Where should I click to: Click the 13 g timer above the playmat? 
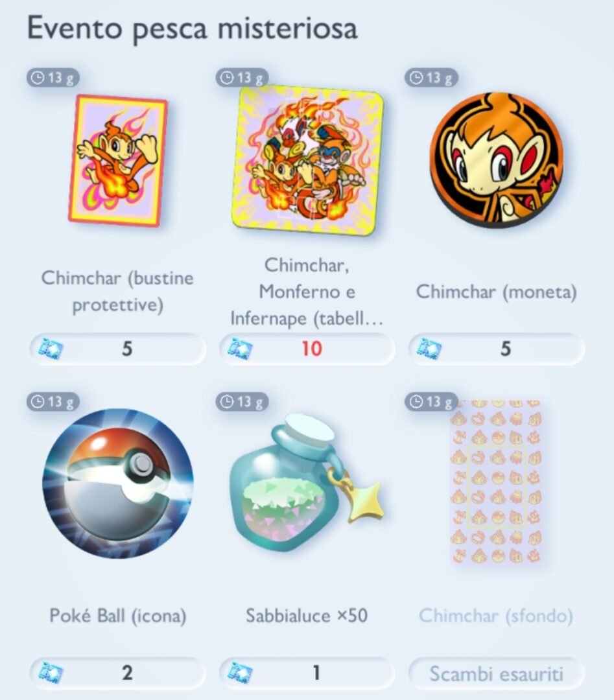click(242, 78)
